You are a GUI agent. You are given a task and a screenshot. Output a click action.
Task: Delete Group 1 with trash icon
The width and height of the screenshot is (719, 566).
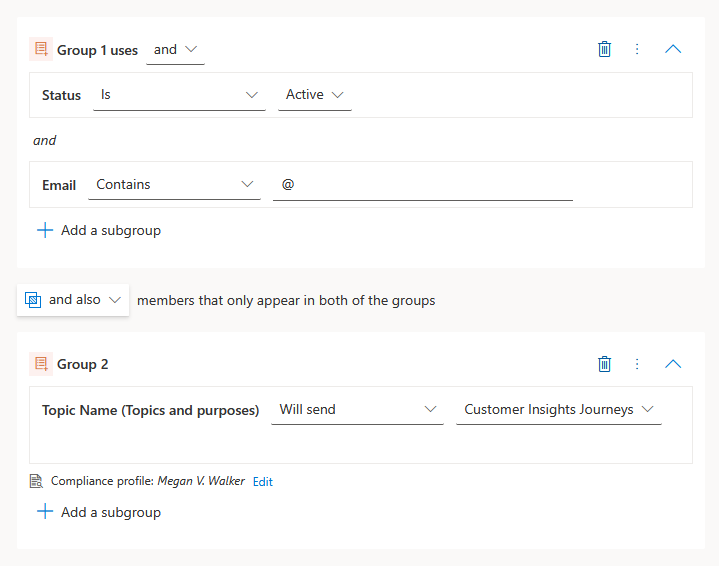[604, 49]
